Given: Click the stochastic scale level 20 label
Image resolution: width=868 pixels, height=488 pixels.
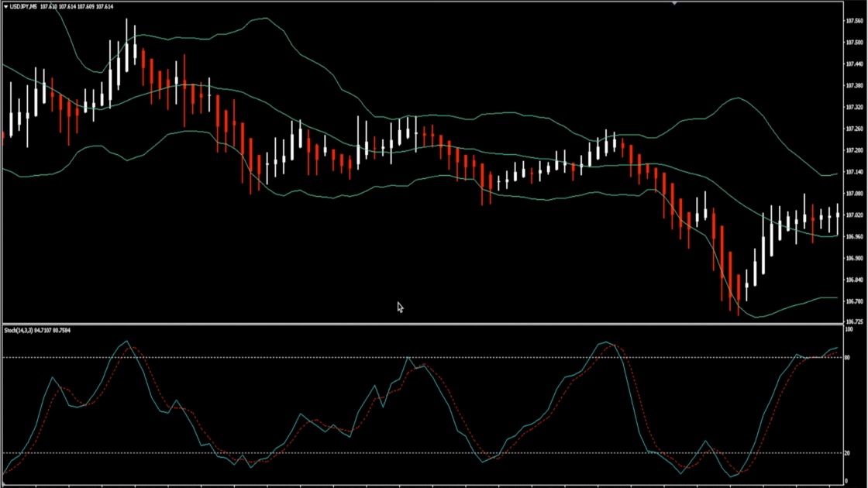Looking at the screenshot, I should pos(848,453).
